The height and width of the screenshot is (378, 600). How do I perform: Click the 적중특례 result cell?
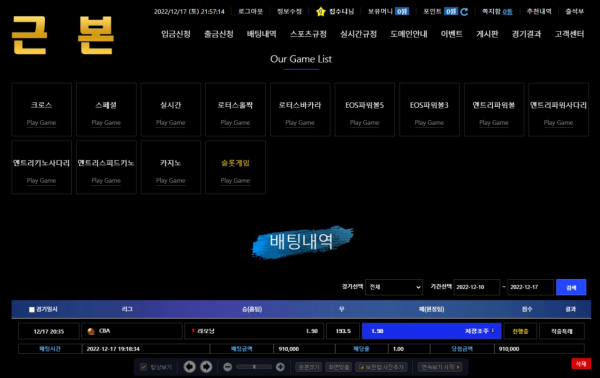tap(562, 331)
